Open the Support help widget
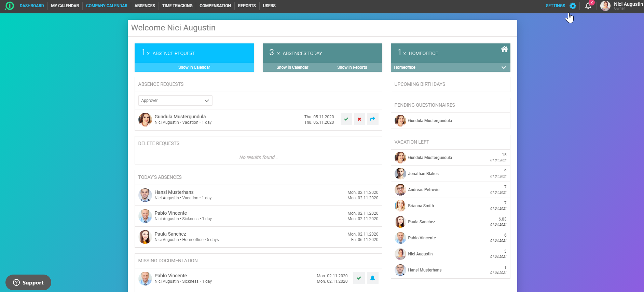 point(28,282)
